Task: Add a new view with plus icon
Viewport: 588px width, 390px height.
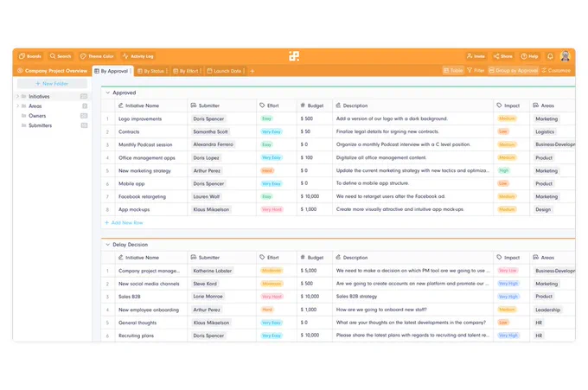Action: (252, 71)
